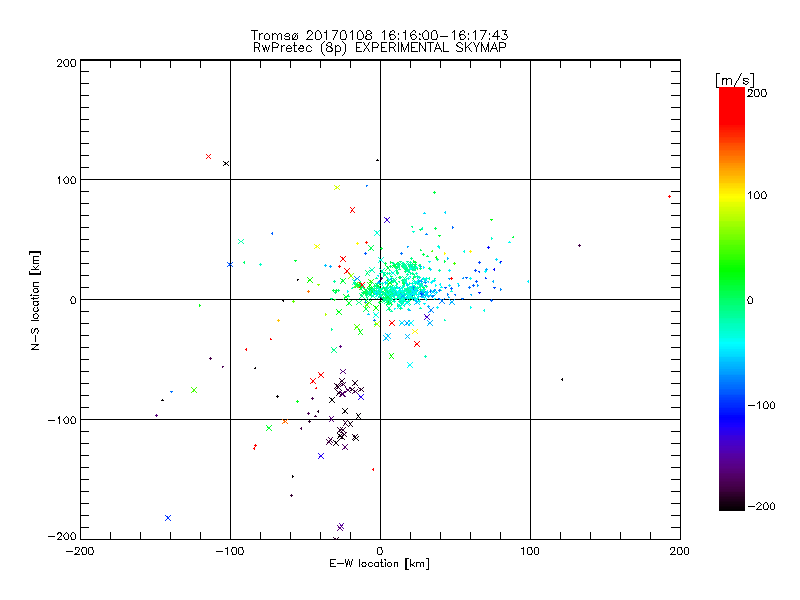The width and height of the screenshot is (800, 600).
Task: Click the E-W axis tick label "-200"
Action: tap(80, 552)
